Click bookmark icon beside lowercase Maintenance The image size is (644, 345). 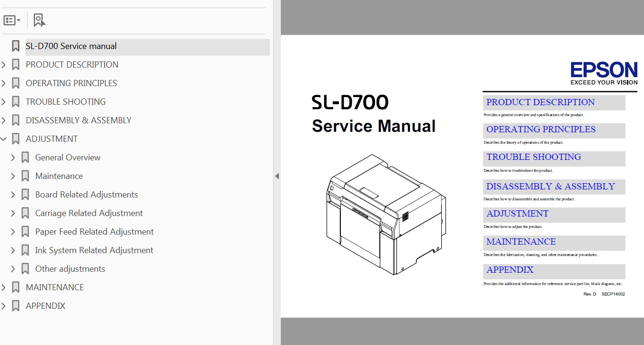point(25,176)
